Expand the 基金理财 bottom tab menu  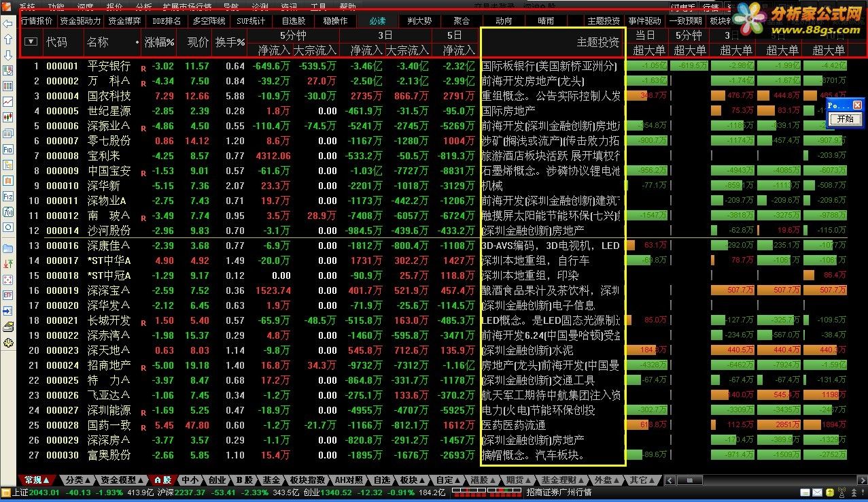pos(563,480)
